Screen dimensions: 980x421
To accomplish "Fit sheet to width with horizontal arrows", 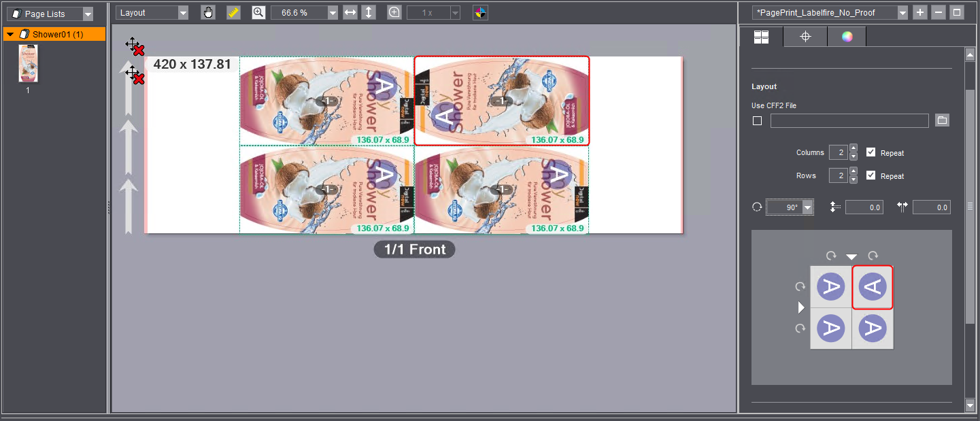I will 350,12.
